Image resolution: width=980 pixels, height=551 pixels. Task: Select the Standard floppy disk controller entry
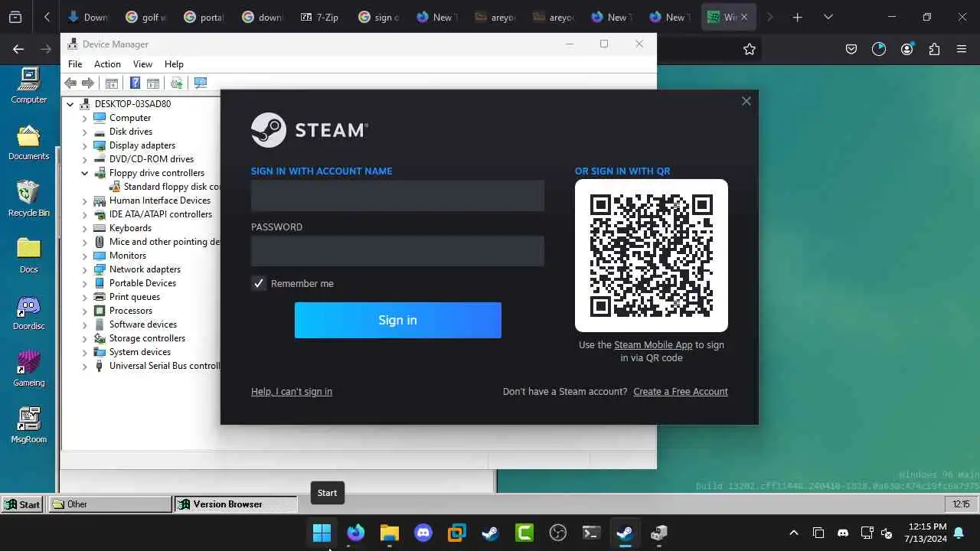165,187
